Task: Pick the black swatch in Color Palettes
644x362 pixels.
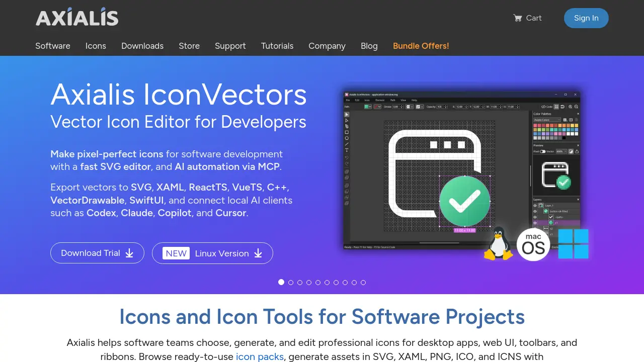Action: [x=564, y=138]
